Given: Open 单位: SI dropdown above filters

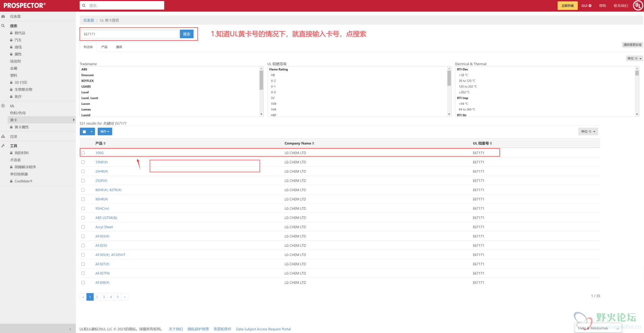Looking at the screenshot, I should 634,58.
